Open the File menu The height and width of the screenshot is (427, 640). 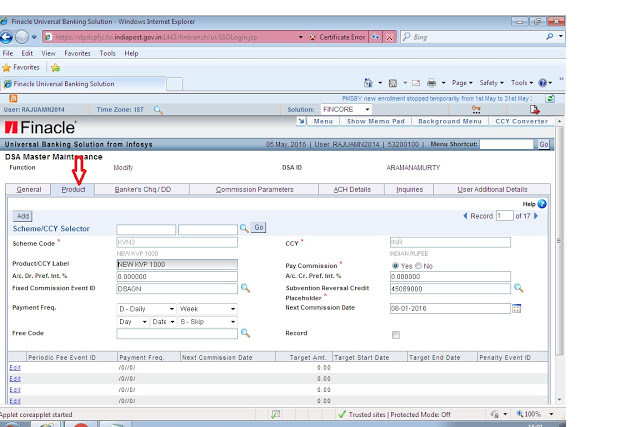point(8,53)
